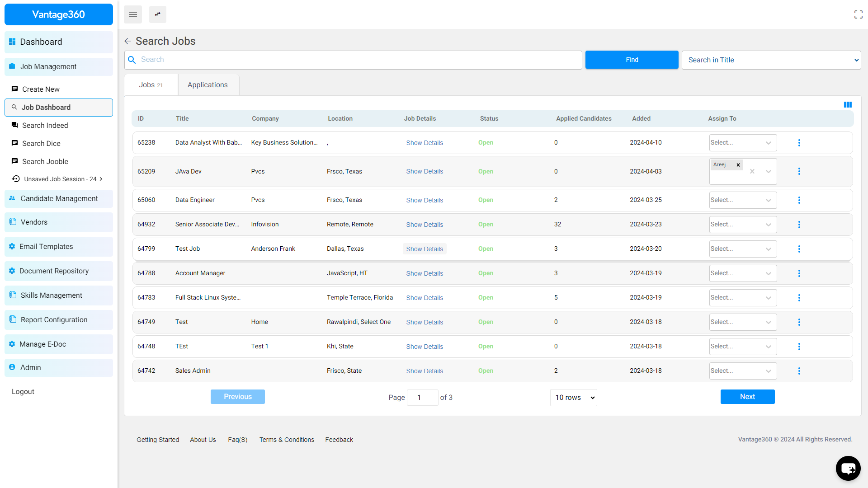Click the hamburger menu icon

coord(132,14)
